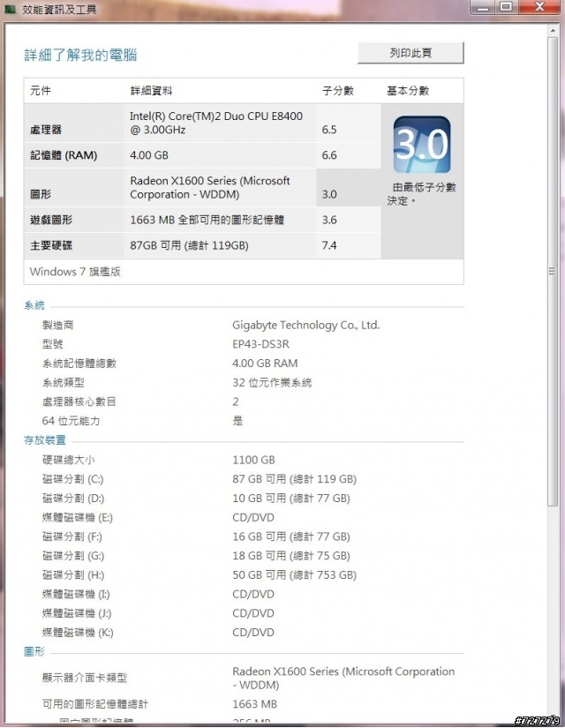Select the 主要硬碟 row label
This screenshot has height=728, width=565.
click(x=51, y=245)
